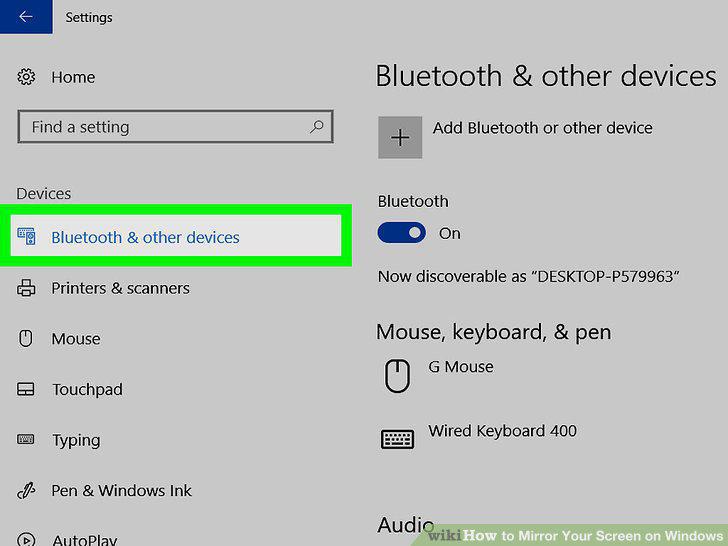Click the Pen & Windows Ink icon
This screenshot has height=546, width=728.
[x=26, y=490]
